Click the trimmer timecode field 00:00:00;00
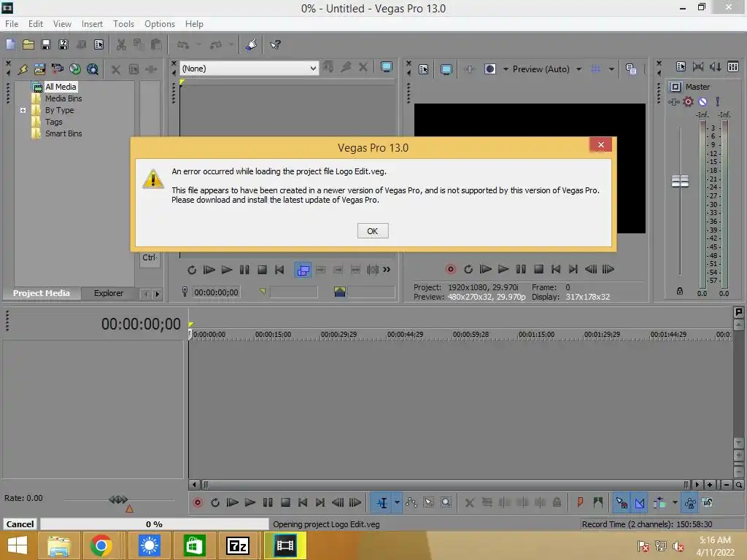This screenshot has height=560, width=747. click(x=216, y=292)
